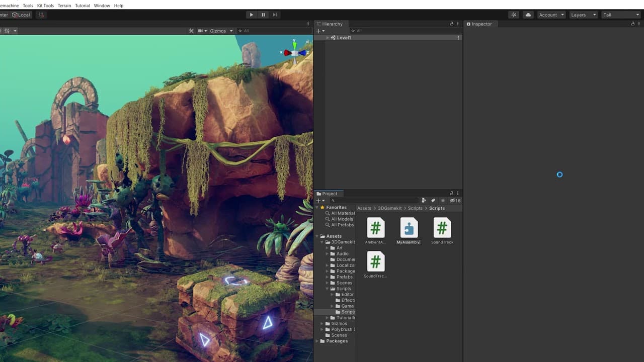644x362 pixels.
Task: Toggle the hidden packages eye icon showing 16
Action: (x=455, y=201)
